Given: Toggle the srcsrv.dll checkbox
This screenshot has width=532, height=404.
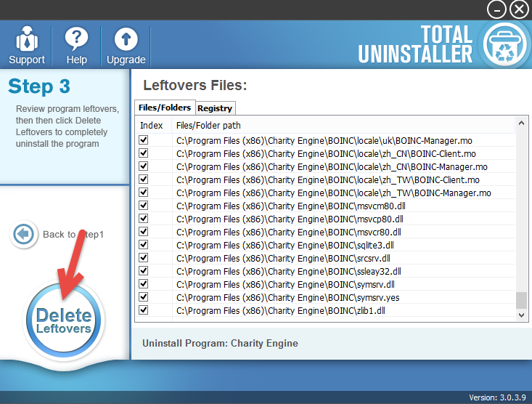Looking at the screenshot, I should click(x=144, y=258).
